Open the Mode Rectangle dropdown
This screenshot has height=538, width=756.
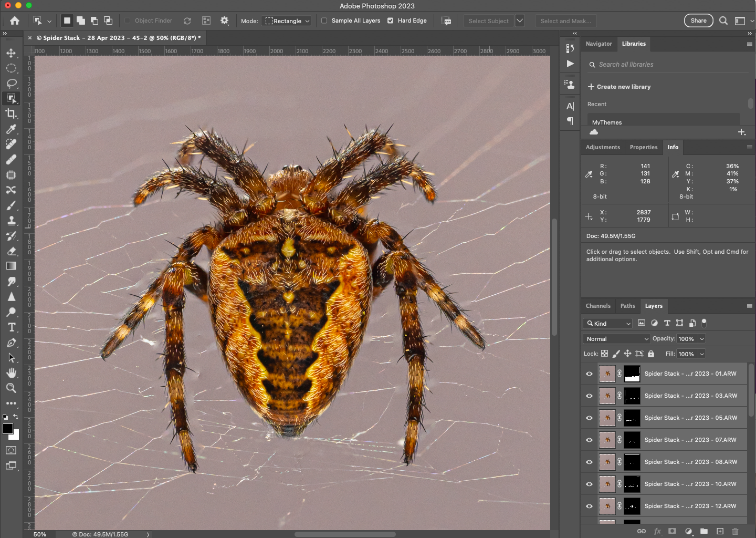coord(287,21)
